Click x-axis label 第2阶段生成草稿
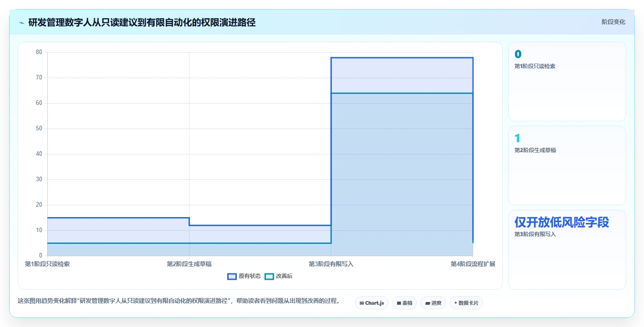 tap(189, 264)
